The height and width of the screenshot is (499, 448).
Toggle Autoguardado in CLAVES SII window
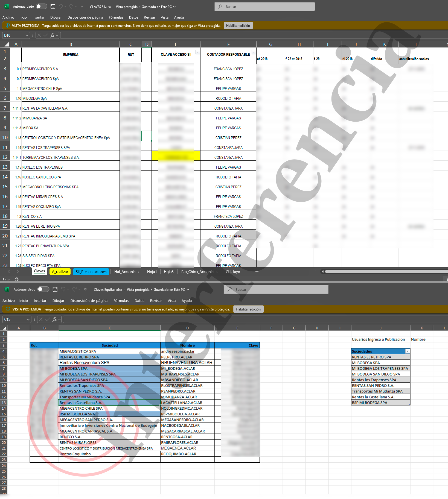(x=41, y=7)
